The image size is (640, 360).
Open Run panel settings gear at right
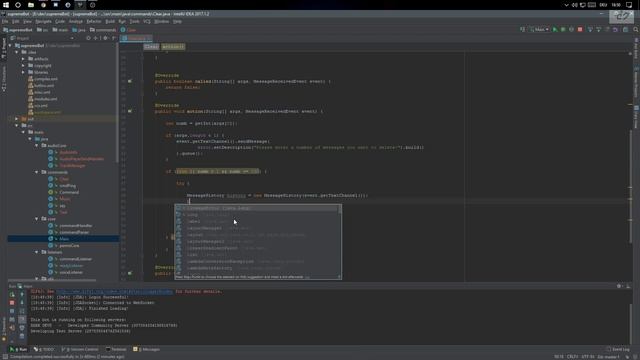[x=619, y=286]
